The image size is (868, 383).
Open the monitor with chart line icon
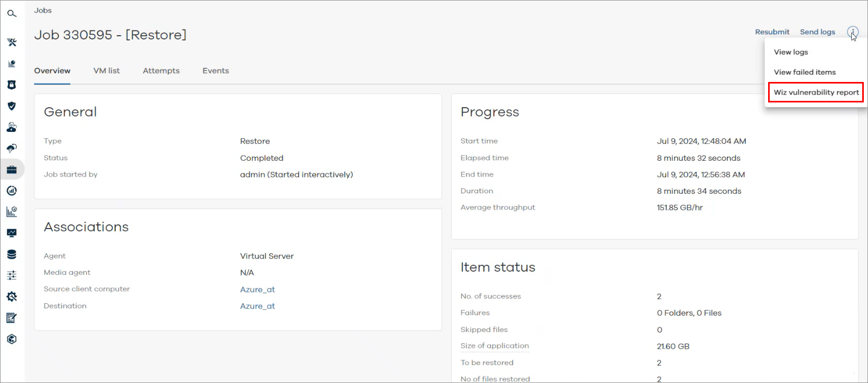pyautogui.click(x=12, y=233)
